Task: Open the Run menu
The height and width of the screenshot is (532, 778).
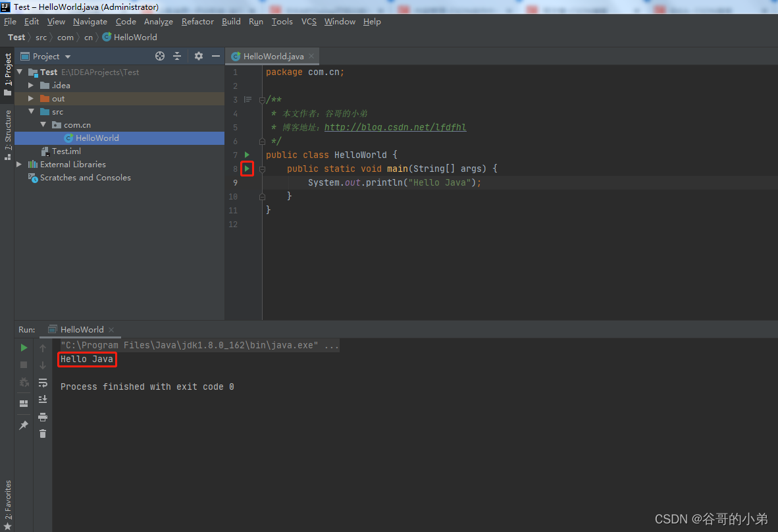Action: (x=256, y=21)
